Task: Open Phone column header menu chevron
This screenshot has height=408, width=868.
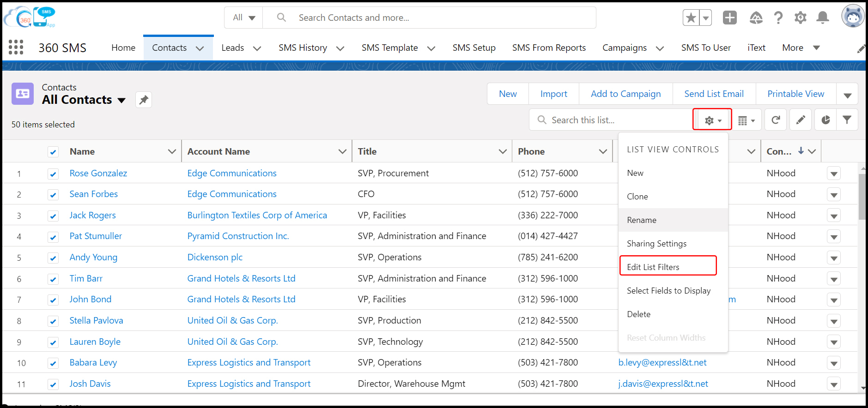Action: (x=603, y=151)
